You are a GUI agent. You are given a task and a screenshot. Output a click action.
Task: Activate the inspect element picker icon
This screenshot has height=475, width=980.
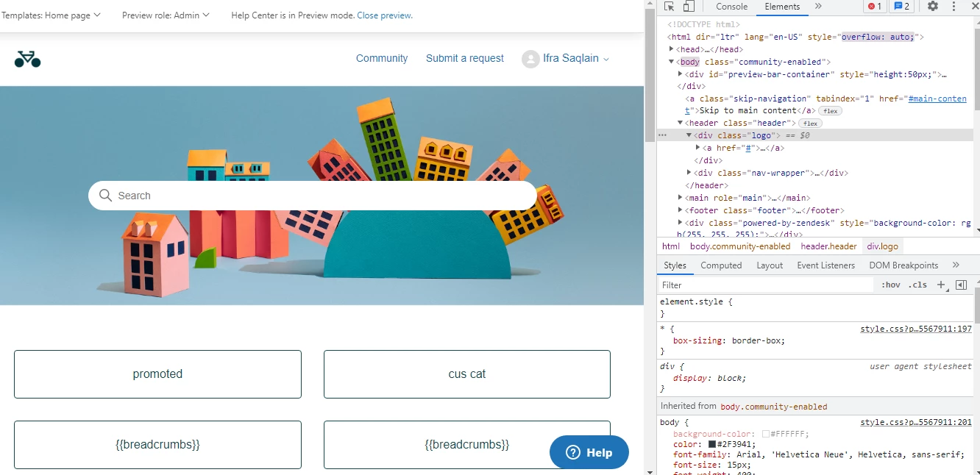click(x=669, y=7)
